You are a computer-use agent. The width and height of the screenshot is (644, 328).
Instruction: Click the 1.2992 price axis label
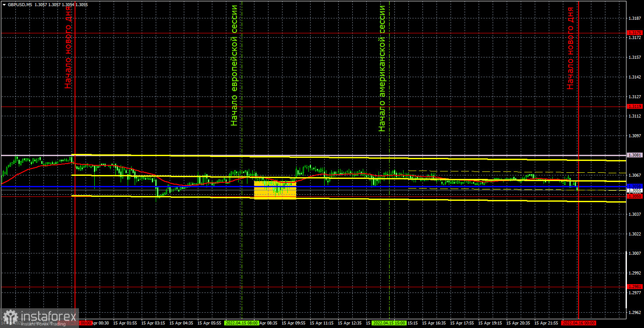635,273
